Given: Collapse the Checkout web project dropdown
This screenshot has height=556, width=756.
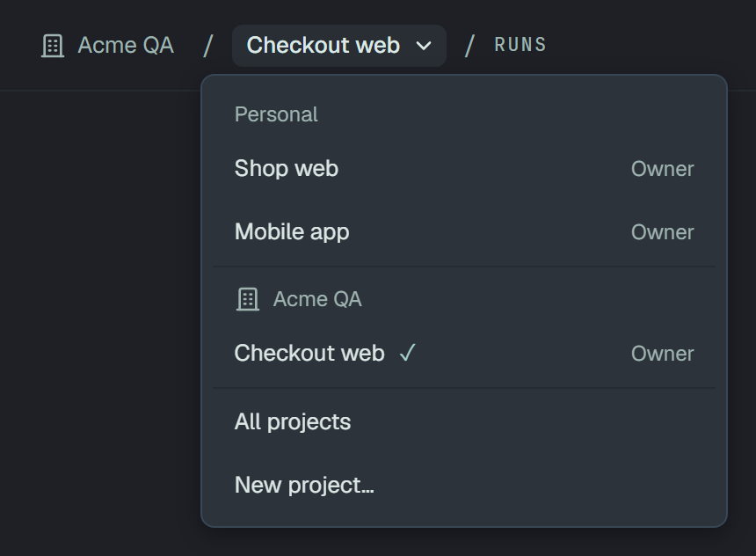Looking at the screenshot, I should pos(339,46).
